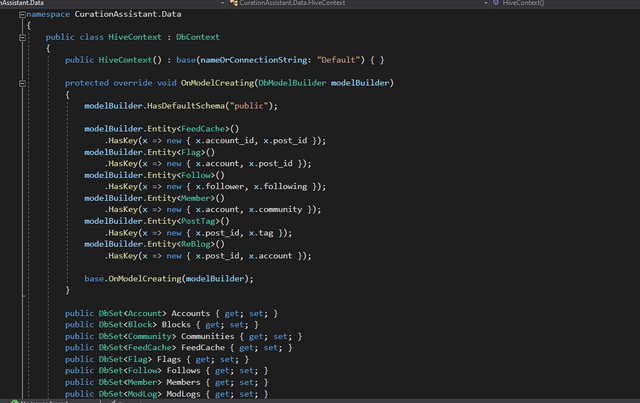Screen dimensions: 640x403
Task: Click the Accounts property name
Action: pyautogui.click(x=191, y=314)
